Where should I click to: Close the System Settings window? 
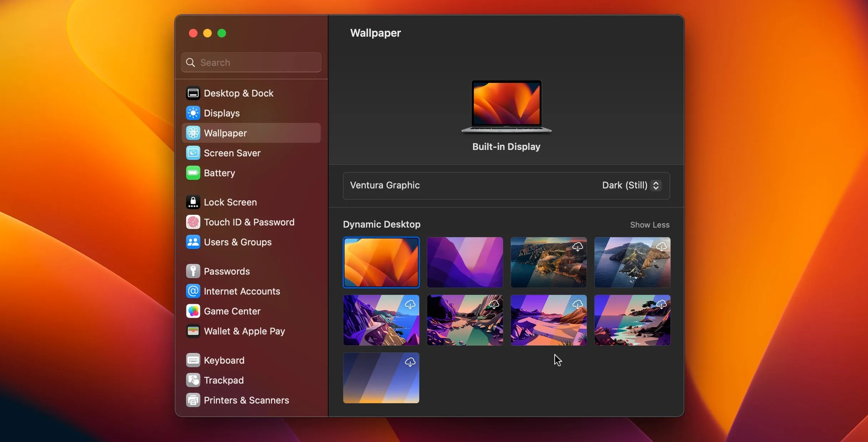193,33
